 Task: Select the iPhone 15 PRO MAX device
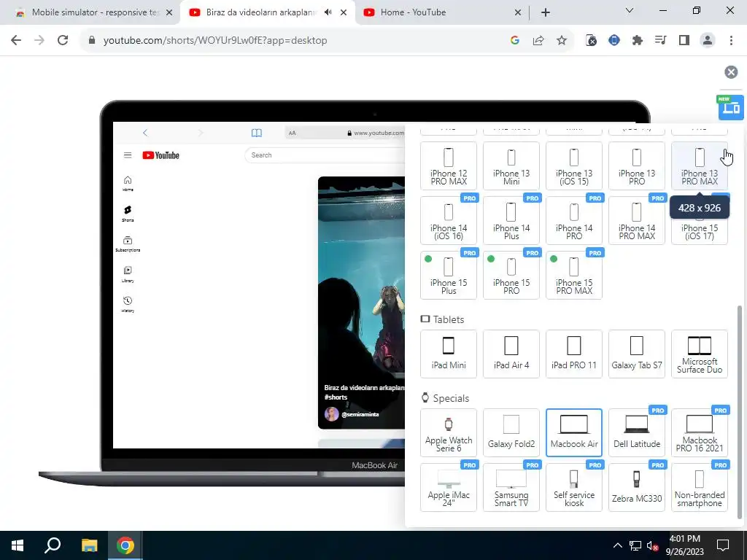574,275
